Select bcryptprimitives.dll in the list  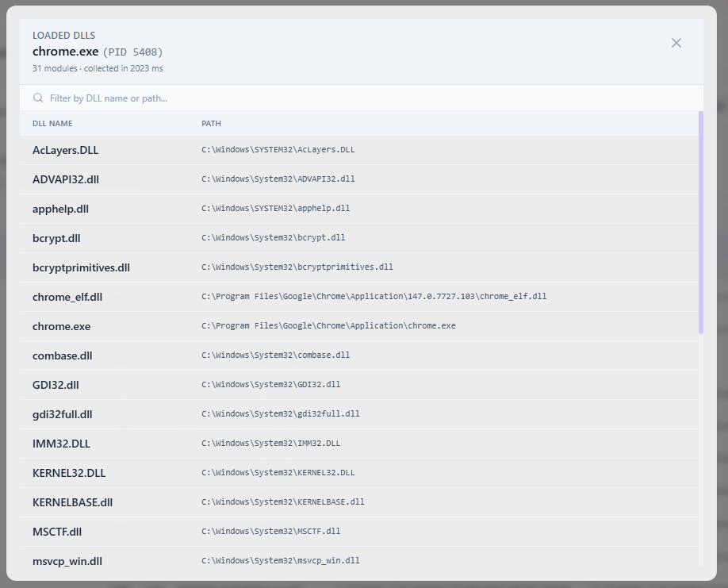pos(359,267)
